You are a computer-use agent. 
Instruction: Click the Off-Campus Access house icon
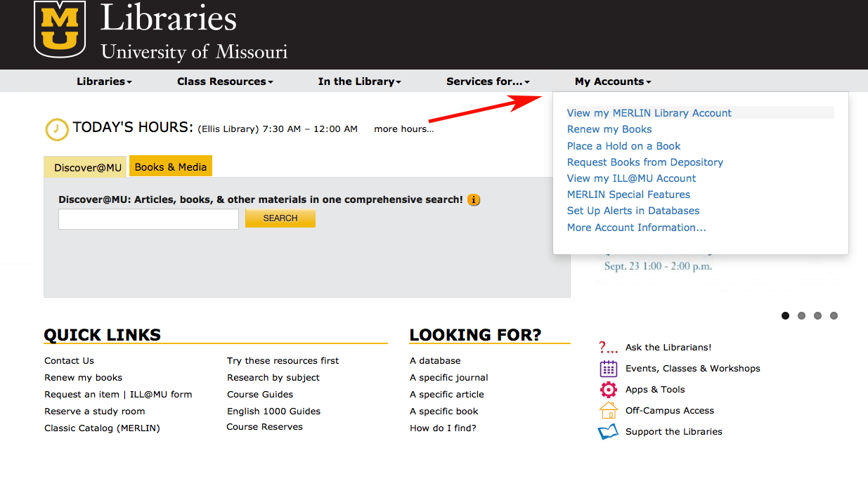607,410
